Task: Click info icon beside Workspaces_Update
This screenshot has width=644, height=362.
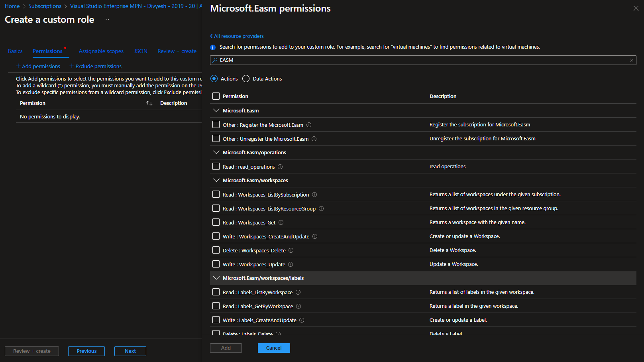Action: click(291, 264)
